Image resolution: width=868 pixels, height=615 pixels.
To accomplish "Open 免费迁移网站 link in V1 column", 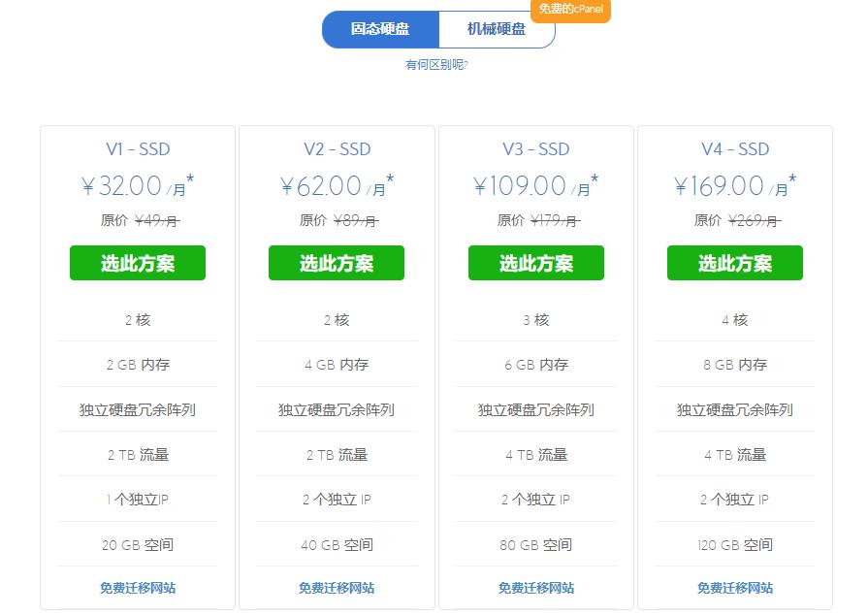I will [x=138, y=588].
